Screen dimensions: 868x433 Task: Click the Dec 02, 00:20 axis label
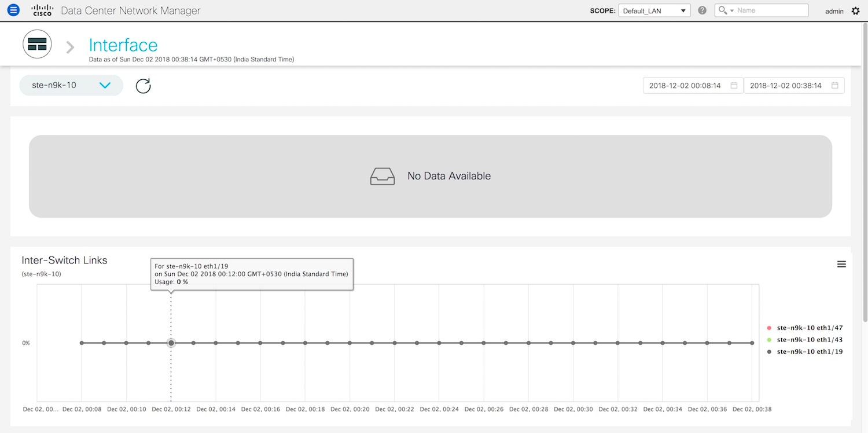350,409
